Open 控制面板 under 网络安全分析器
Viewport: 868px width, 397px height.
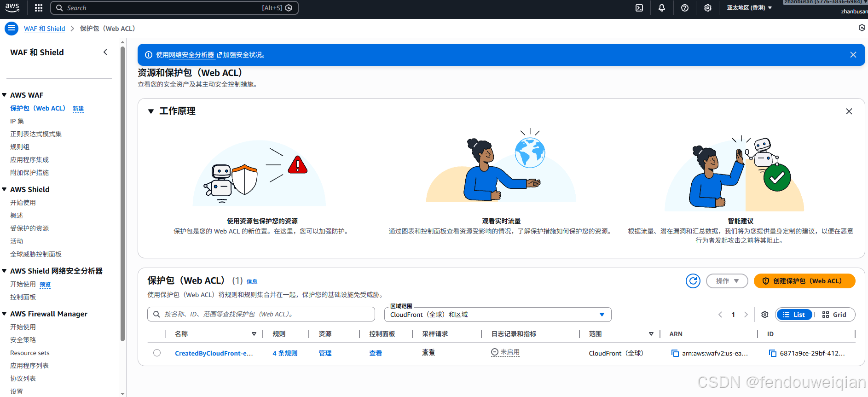(23, 297)
